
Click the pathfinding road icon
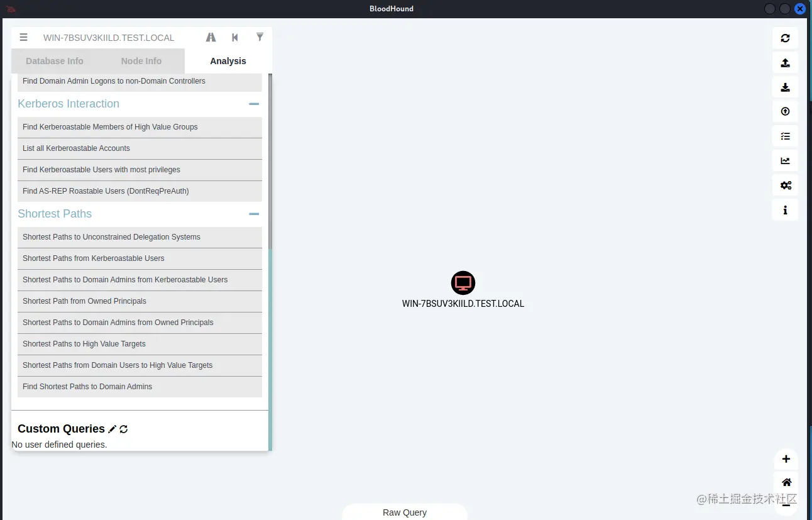pos(211,37)
